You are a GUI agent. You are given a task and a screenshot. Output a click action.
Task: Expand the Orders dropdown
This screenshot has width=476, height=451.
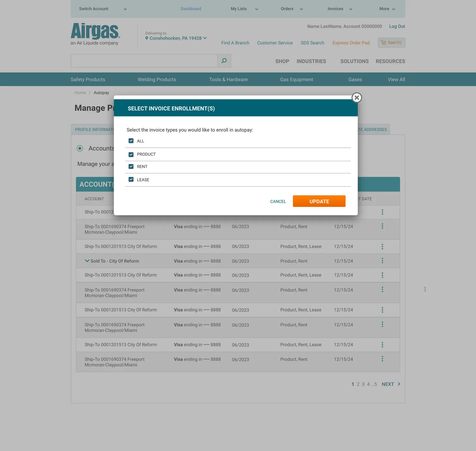292,9
